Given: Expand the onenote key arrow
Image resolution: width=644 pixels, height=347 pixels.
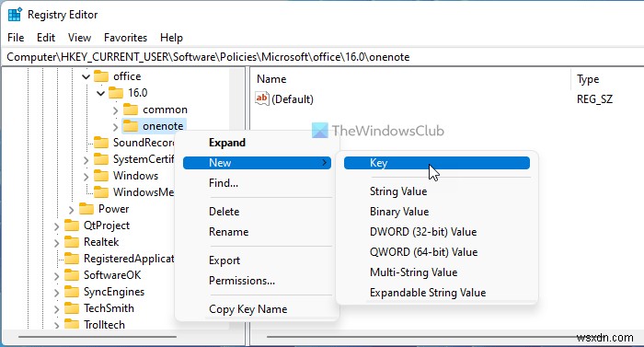Looking at the screenshot, I should [115, 127].
